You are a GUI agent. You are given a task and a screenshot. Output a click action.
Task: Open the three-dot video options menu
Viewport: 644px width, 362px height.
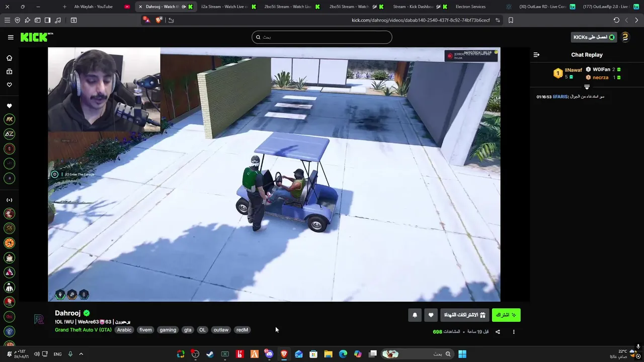(514, 332)
